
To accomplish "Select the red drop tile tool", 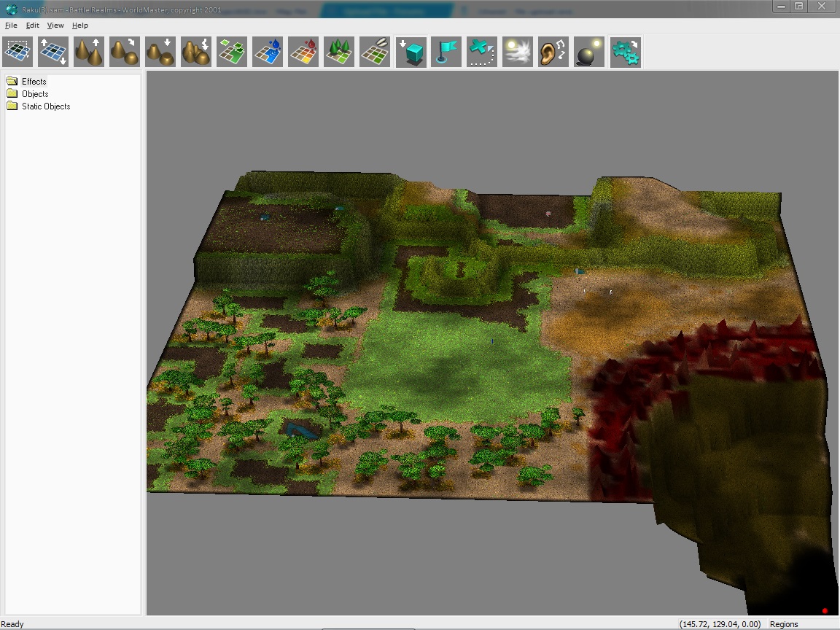I will (303, 52).
